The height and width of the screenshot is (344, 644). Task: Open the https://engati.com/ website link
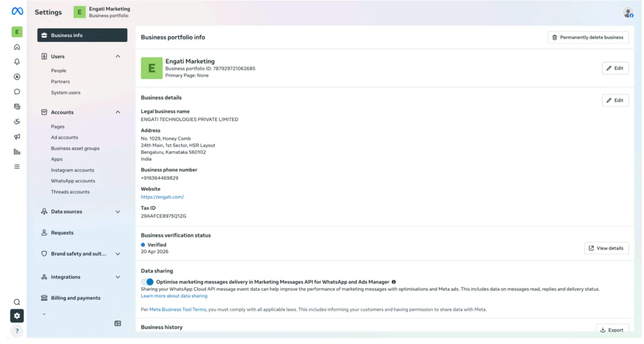coord(162,197)
